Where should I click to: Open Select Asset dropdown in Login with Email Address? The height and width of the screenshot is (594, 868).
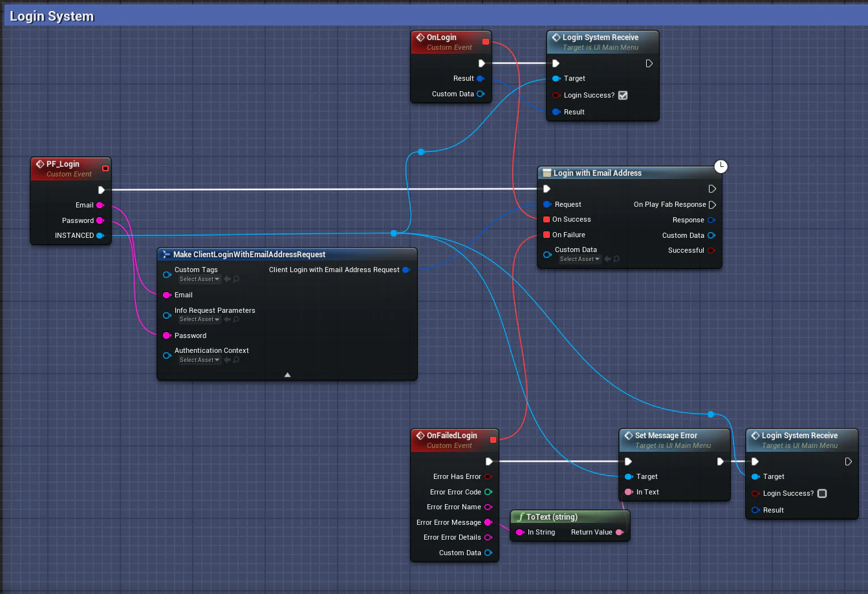tap(580, 259)
